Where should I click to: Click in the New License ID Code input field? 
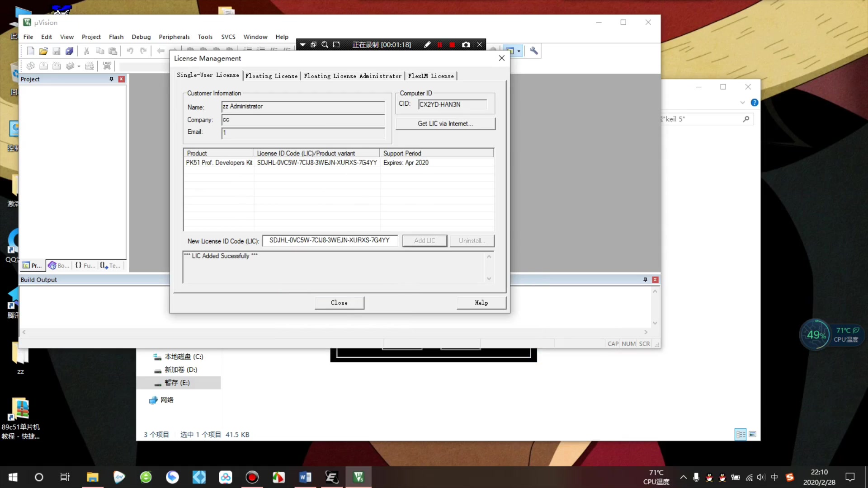(331, 240)
